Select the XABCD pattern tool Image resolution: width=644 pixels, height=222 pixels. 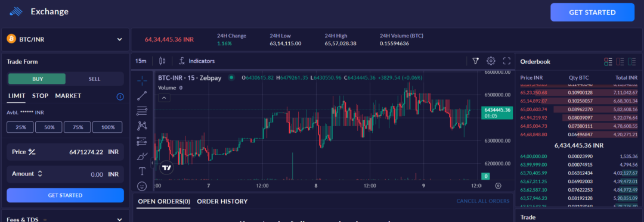click(x=142, y=126)
